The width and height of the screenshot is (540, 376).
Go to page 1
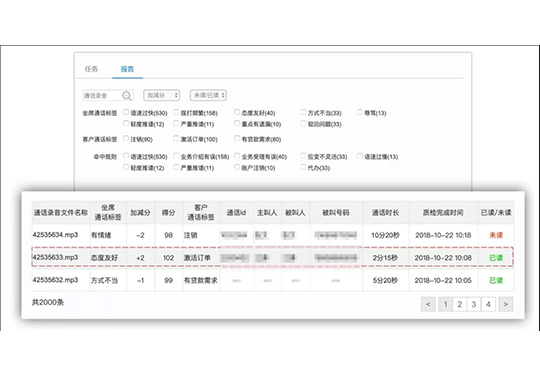point(445,304)
